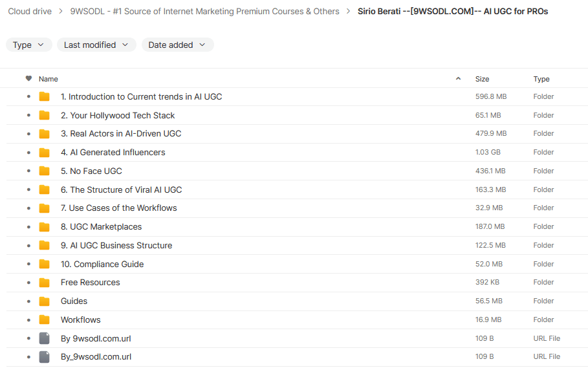Screen dimensions: 588x379
Task: Click the file icon for By 9wsodl.com.url
Action: coord(44,338)
